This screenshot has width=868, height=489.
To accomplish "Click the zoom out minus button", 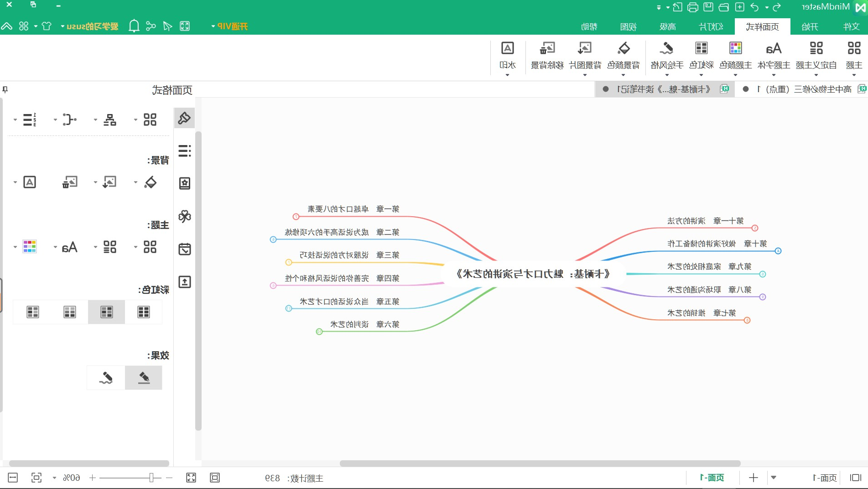I will (169, 478).
